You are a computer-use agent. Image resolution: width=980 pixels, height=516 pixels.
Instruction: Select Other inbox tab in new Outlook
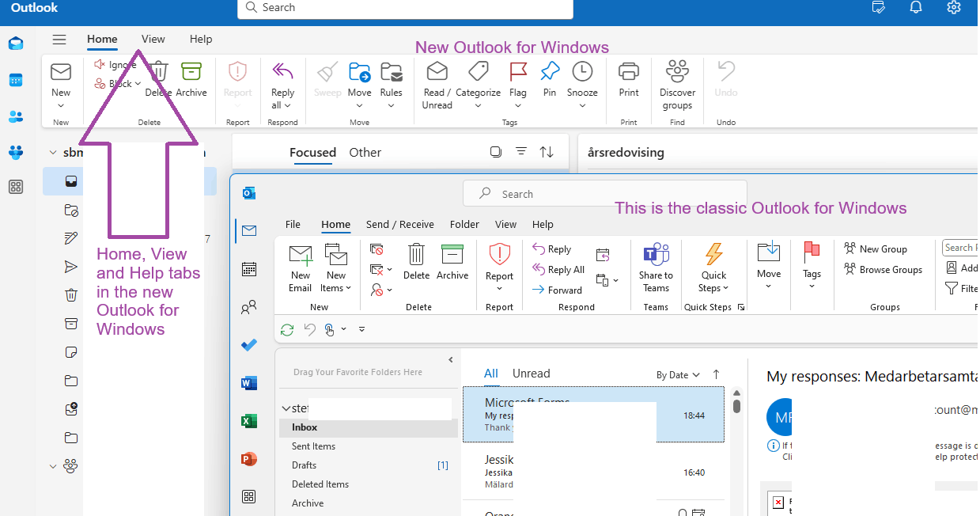click(365, 152)
